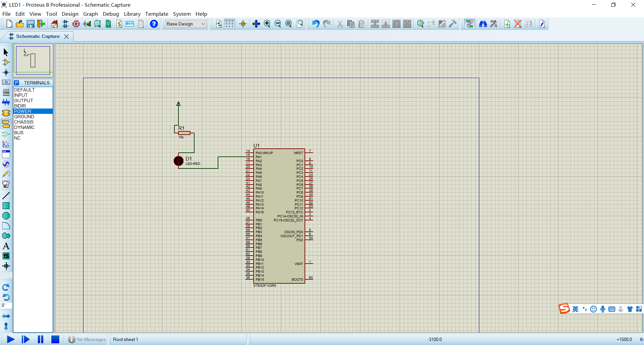Viewport: 644px width, 345px height.
Task: Select the Junction Dot Mode tool
Action: [x=6, y=72]
